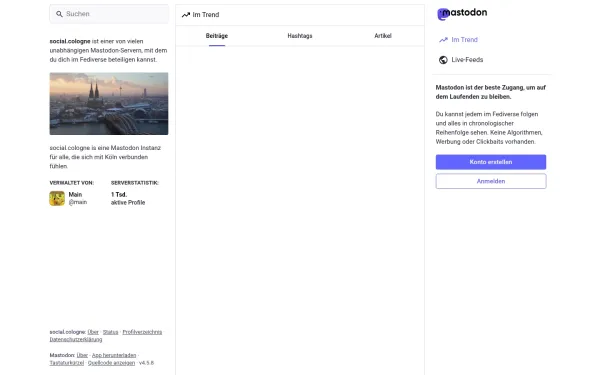Click the Live-Feeds globe icon
Image resolution: width=600 pixels, height=375 pixels.
pos(443,60)
